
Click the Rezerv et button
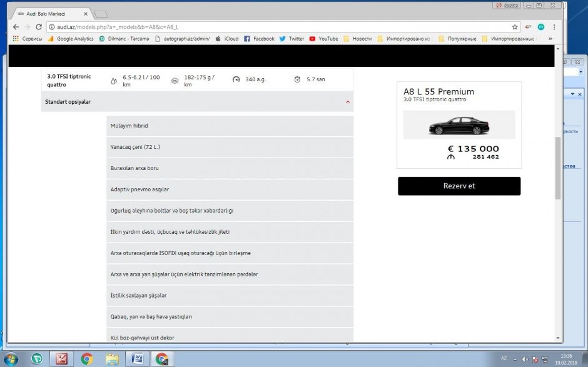459,186
